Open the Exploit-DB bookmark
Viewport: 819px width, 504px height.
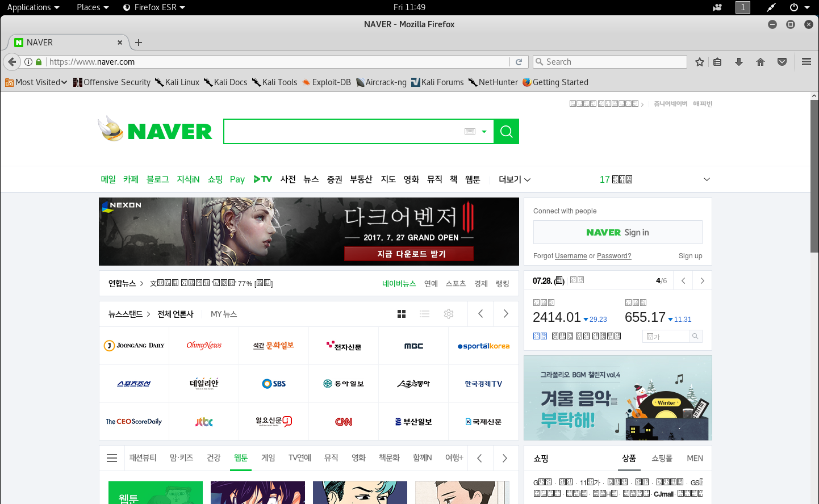327,82
